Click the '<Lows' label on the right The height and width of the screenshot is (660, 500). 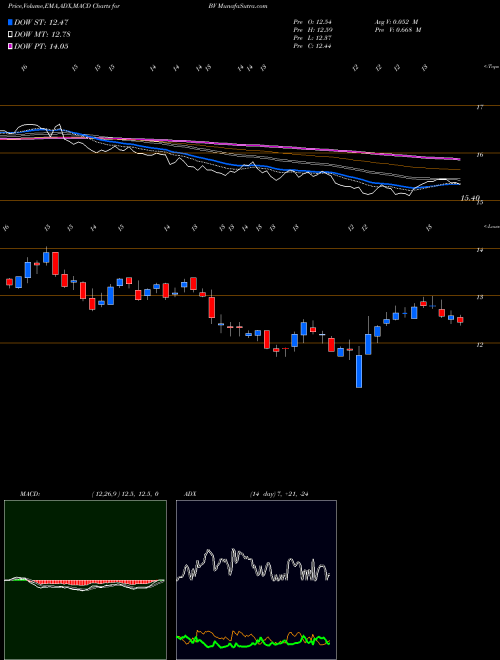click(x=491, y=226)
